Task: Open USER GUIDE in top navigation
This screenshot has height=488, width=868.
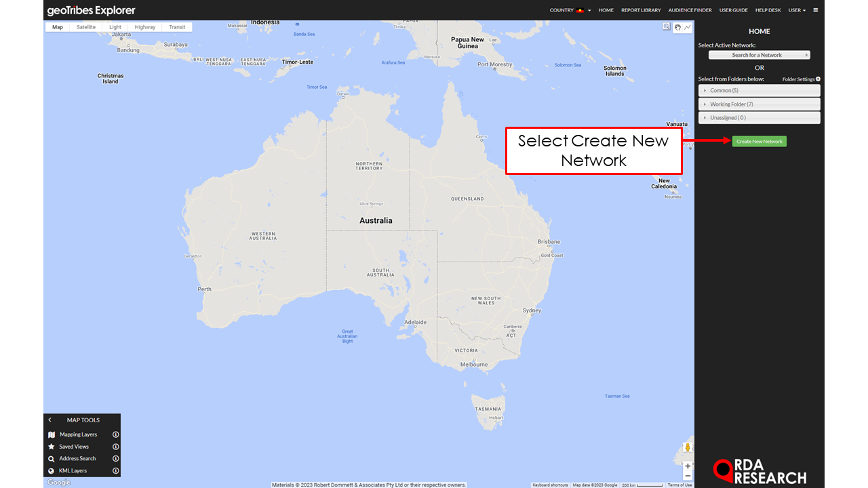Action: pyautogui.click(x=734, y=10)
